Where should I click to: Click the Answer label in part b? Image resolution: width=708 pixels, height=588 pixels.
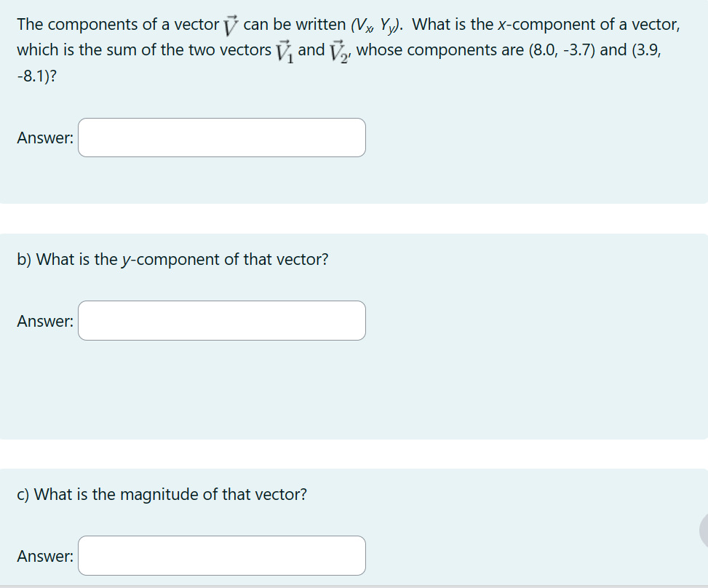[x=44, y=321]
